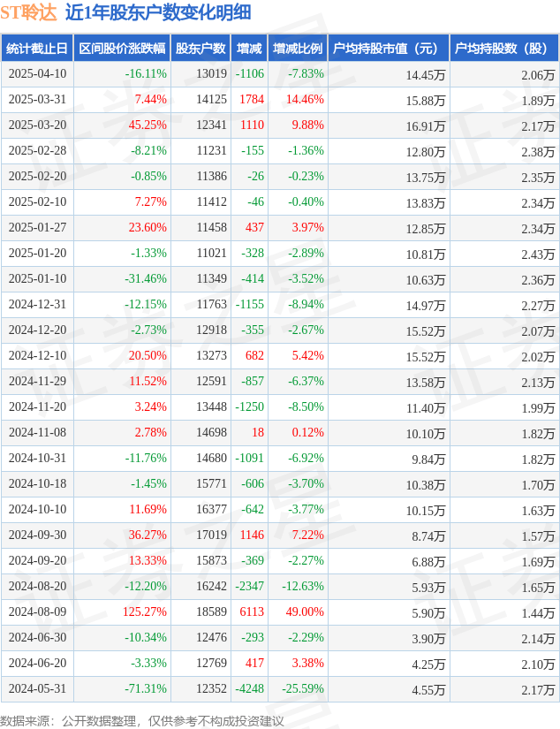Click the date cell 2025-01-27

38,227
